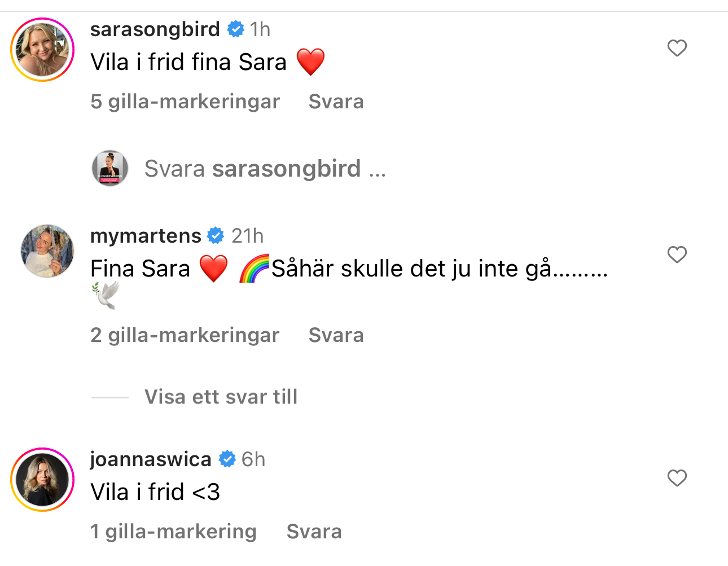This screenshot has width=728, height=566.
Task: Reply to mymartens' comment via Svara
Action: [x=336, y=335]
